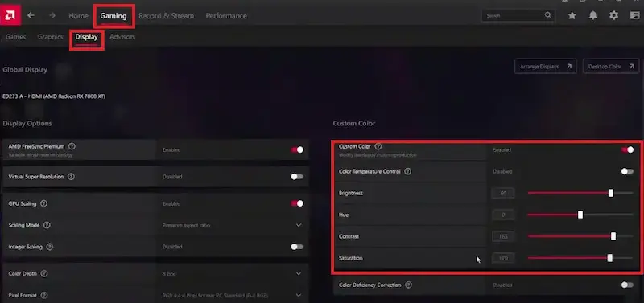Click Desktop Color button

coord(611,67)
